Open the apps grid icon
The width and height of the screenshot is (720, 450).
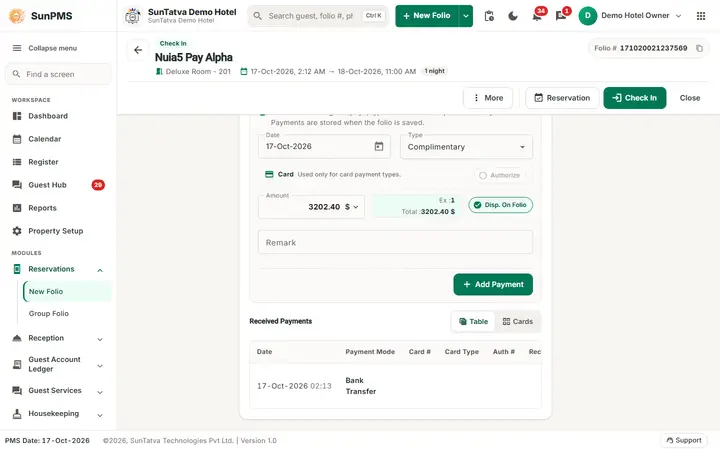tap(701, 16)
